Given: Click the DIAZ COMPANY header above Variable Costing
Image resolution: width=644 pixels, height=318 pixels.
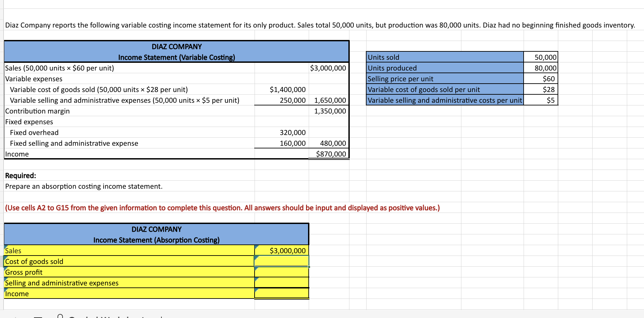Looking at the screenshot, I should [x=177, y=47].
